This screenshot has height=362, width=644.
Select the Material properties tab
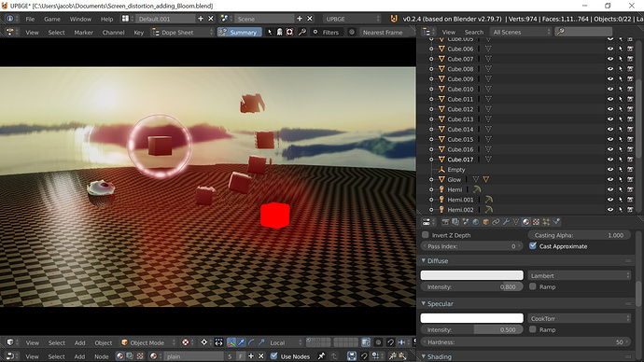click(x=526, y=222)
